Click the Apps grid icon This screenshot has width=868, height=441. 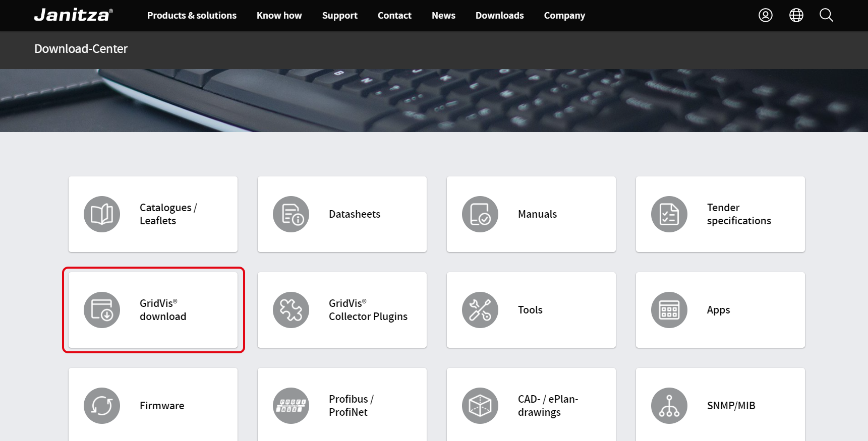pyautogui.click(x=669, y=310)
